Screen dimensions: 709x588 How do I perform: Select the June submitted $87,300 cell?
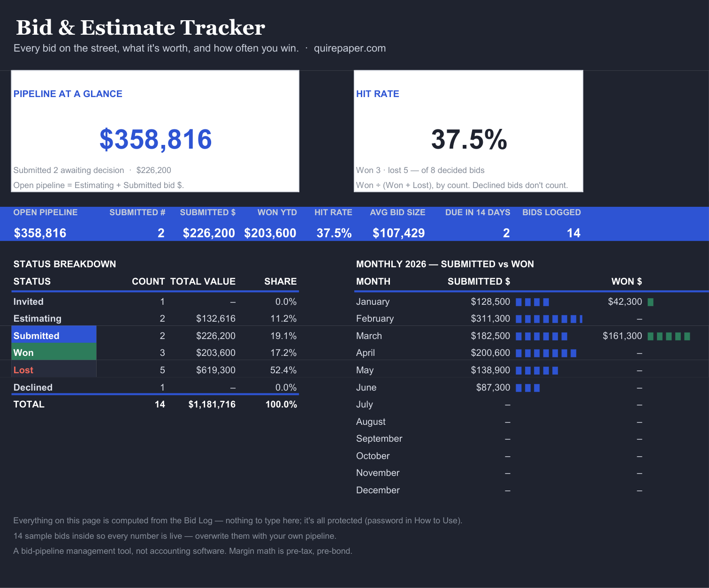[493, 387]
